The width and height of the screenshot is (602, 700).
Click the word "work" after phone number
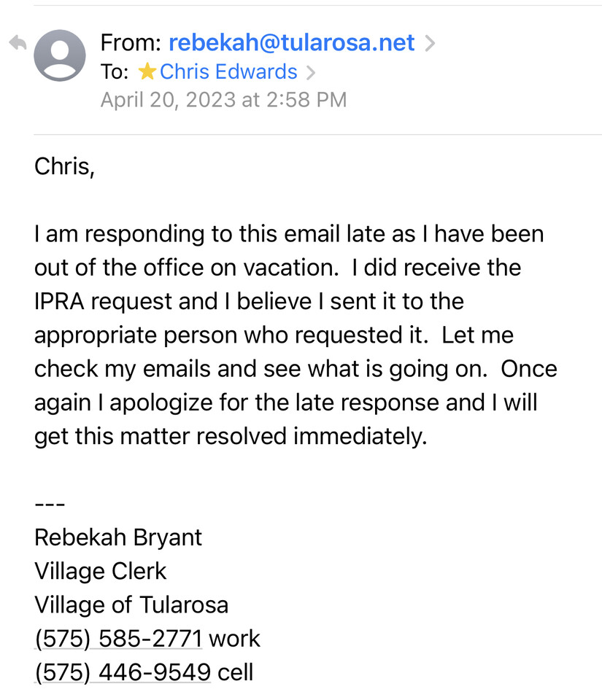pos(234,639)
